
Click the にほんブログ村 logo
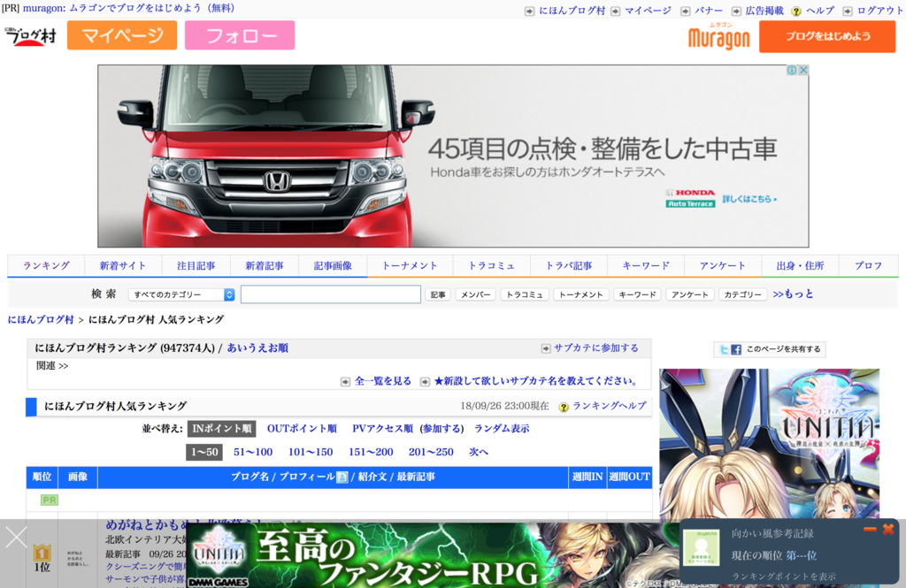tap(31, 36)
